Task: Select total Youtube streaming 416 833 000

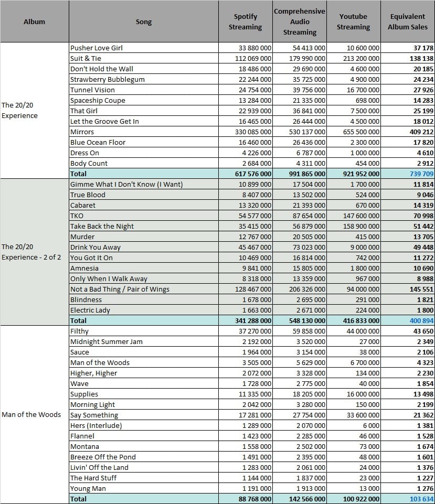Action: tap(353, 321)
